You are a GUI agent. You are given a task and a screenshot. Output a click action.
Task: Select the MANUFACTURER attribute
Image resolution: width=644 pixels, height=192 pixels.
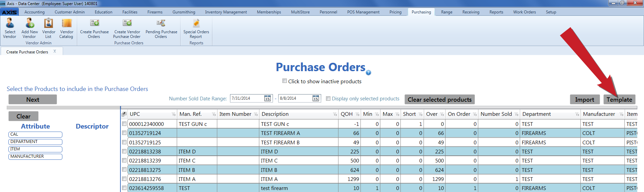[x=35, y=156]
